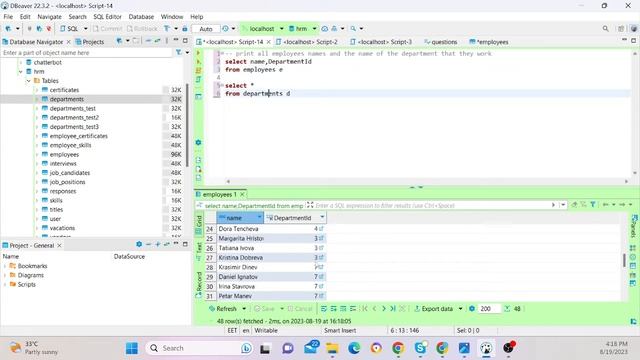Click the custom filter funnel in results
This screenshot has height=360, width=640.
pos(593,204)
